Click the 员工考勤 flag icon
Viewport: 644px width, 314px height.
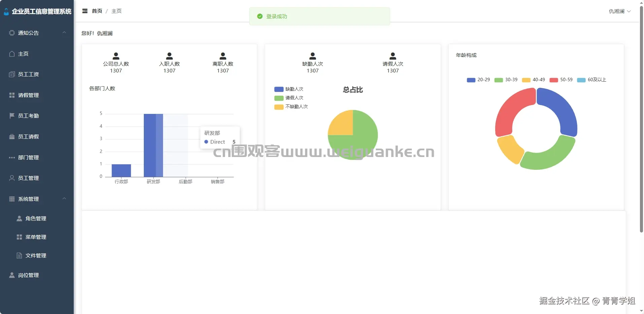click(x=12, y=116)
